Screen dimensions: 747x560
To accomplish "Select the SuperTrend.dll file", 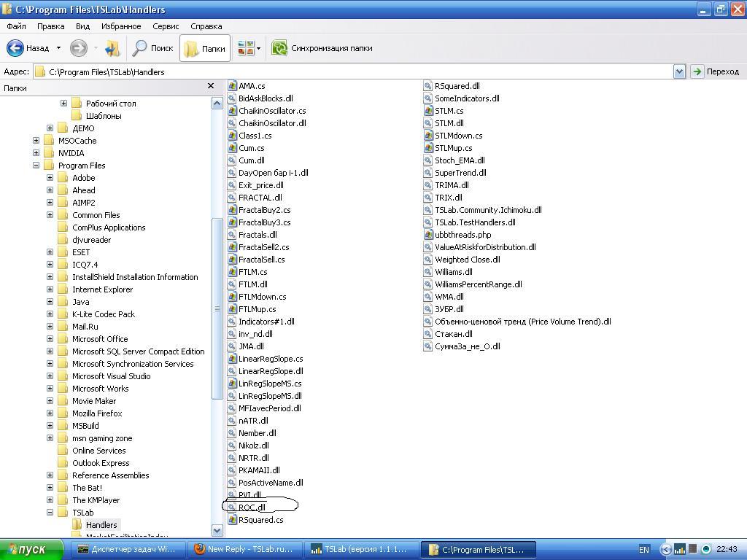I will tap(460, 173).
